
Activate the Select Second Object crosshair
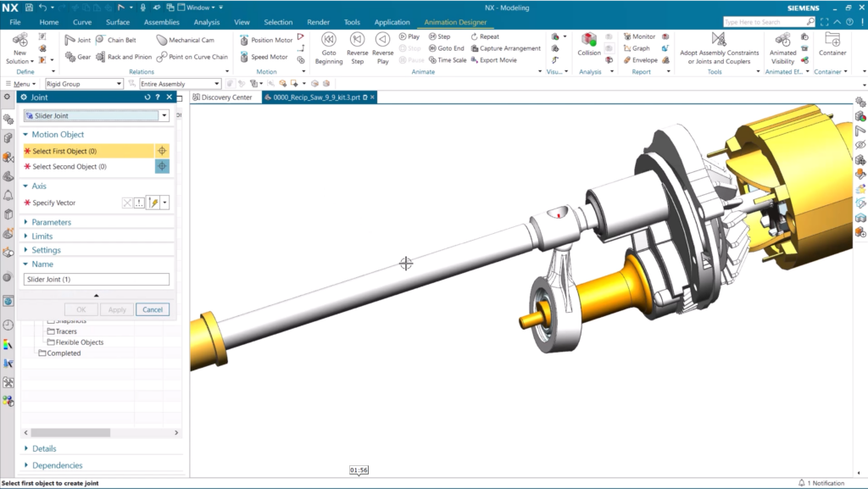pyautogui.click(x=162, y=167)
